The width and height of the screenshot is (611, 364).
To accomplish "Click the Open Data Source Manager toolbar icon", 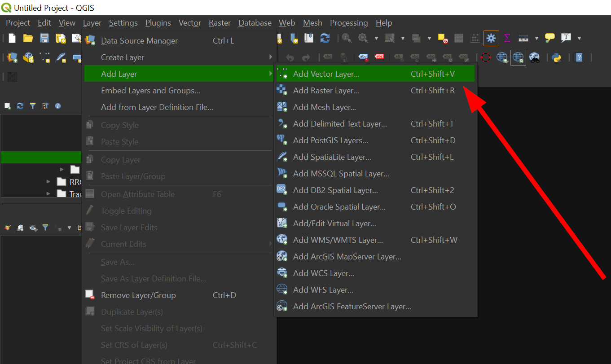I will [12, 57].
